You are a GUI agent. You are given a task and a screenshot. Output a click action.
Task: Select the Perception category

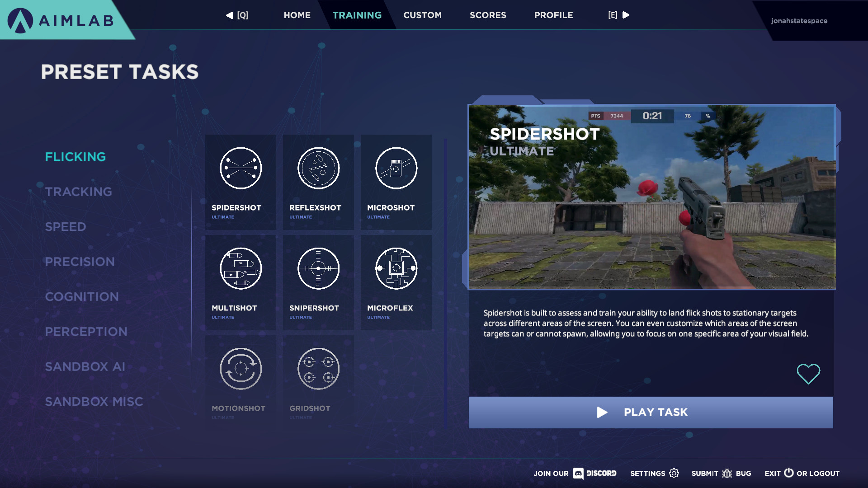coord(86,332)
